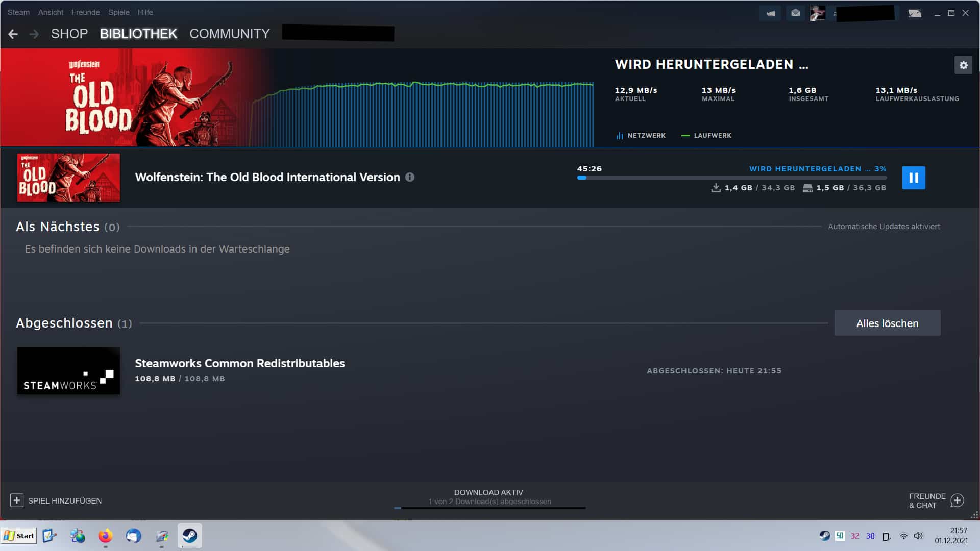
Task: Open the folder-with-Windows-flag taskbar icon
Action: click(x=162, y=536)
